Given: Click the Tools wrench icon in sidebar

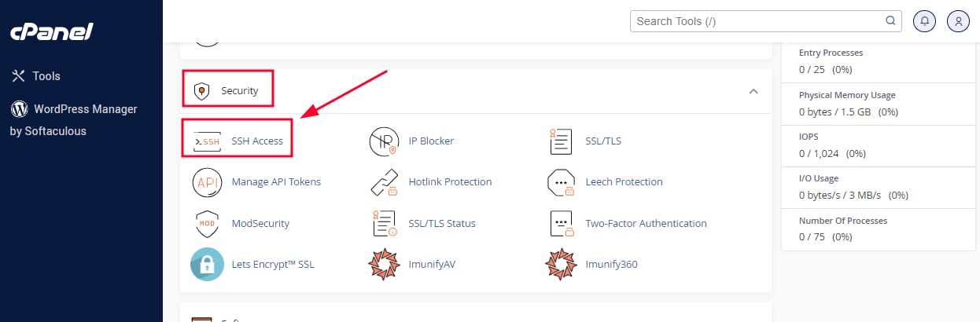Looking at the screenshot, I should tap(18, 76).
